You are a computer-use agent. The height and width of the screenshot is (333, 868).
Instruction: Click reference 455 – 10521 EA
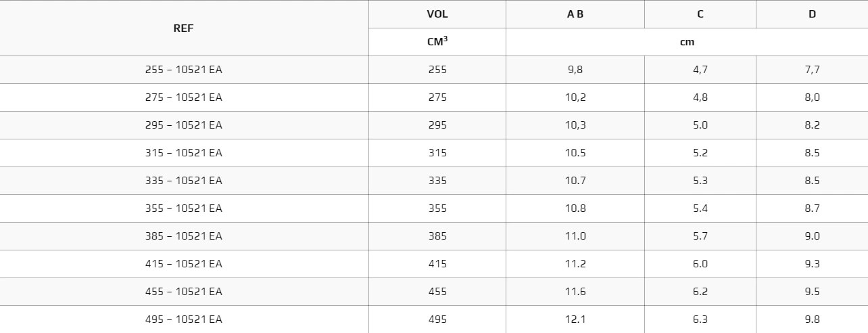click(x=184, y=292)
